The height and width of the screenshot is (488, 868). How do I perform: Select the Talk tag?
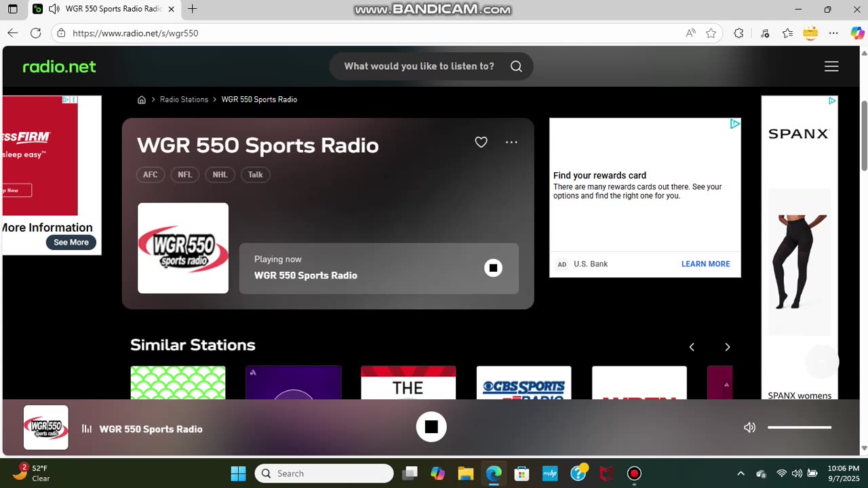pos(256,175)
